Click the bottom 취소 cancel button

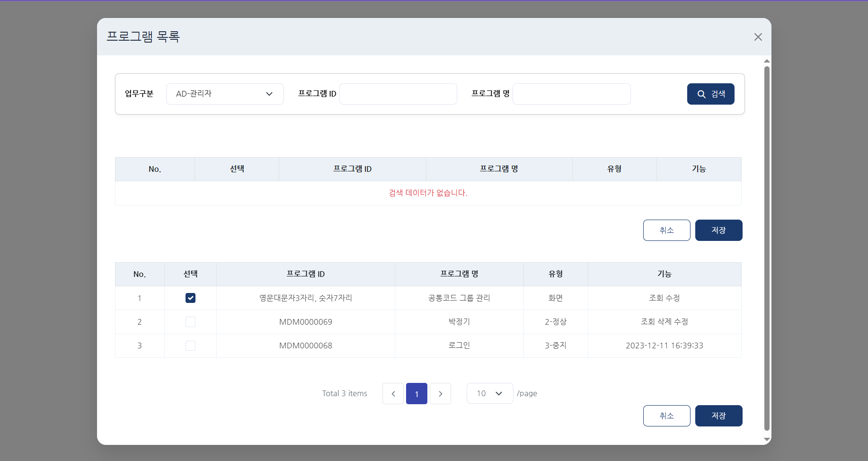pos(666,416)
